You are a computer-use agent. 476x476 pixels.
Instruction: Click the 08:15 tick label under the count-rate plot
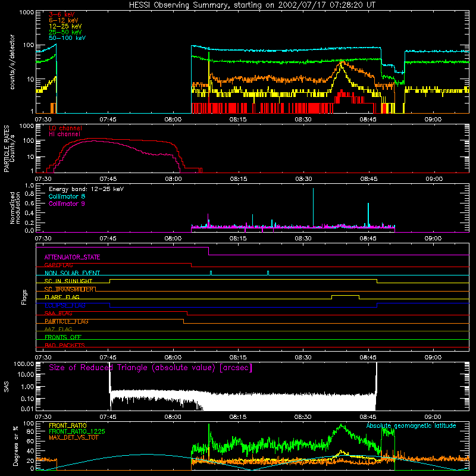tap(238, 120)
